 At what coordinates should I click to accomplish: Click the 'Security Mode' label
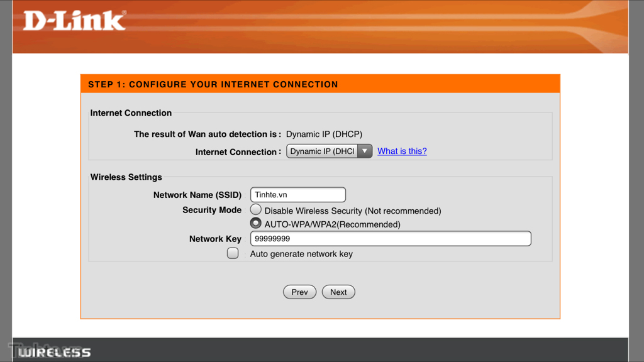tap(212, 210)
